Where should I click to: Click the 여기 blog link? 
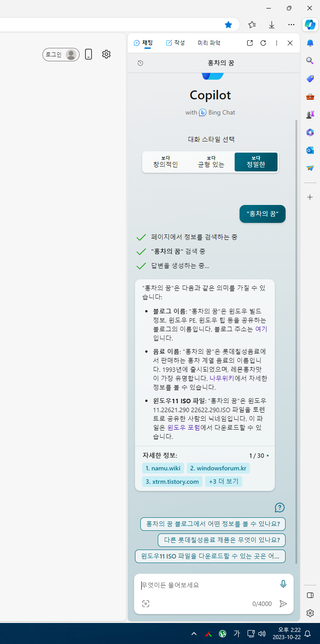click(x=261, y=329)
